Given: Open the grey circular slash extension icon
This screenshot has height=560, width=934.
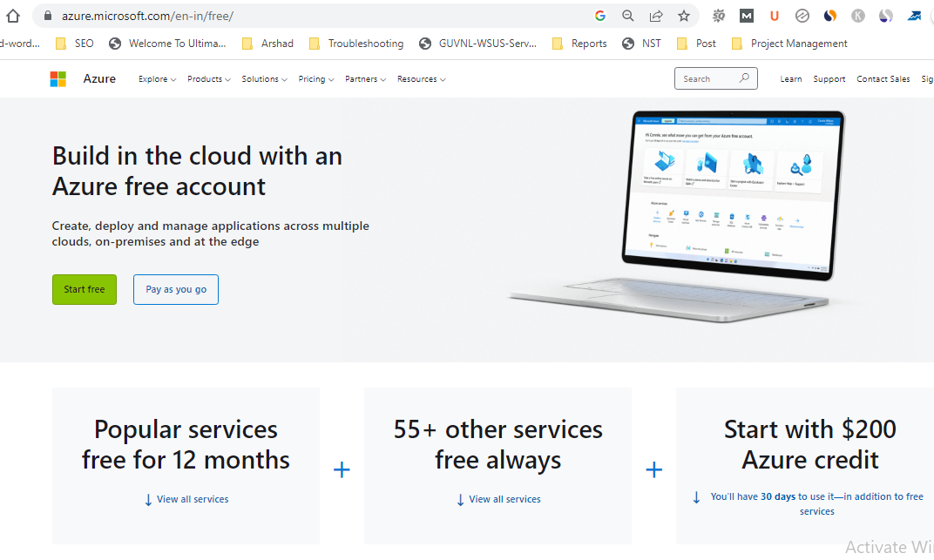Looking at the screenshot, I should 802,16.
